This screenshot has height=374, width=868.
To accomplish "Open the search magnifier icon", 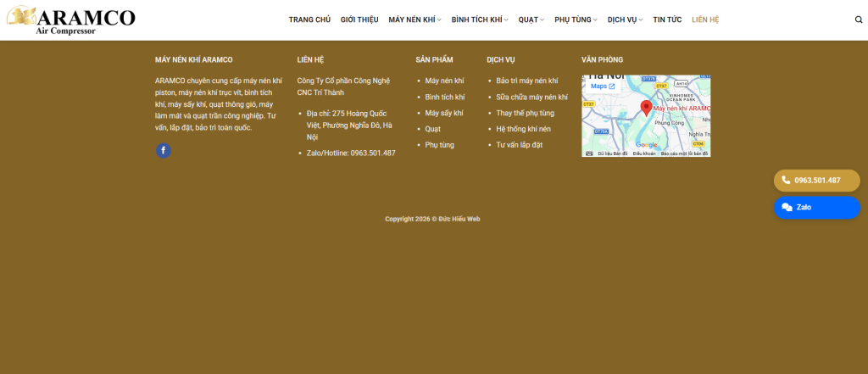I will point(859,20).
